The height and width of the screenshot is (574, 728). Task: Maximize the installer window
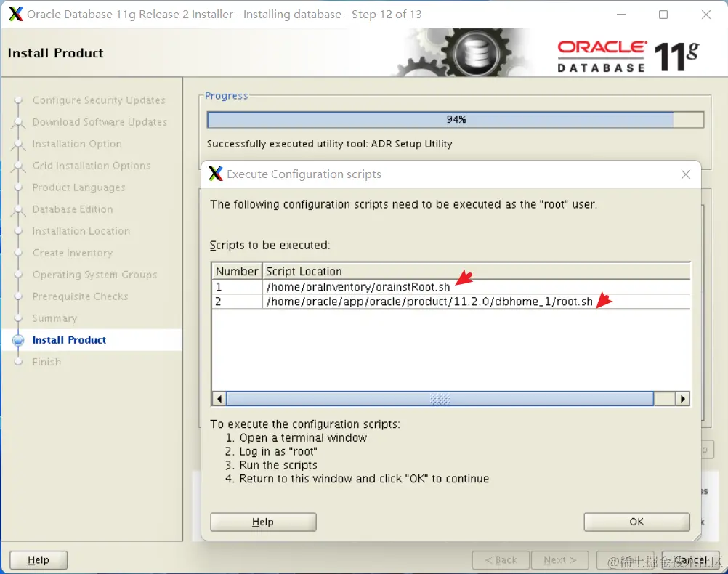click(x=663, y=15)
